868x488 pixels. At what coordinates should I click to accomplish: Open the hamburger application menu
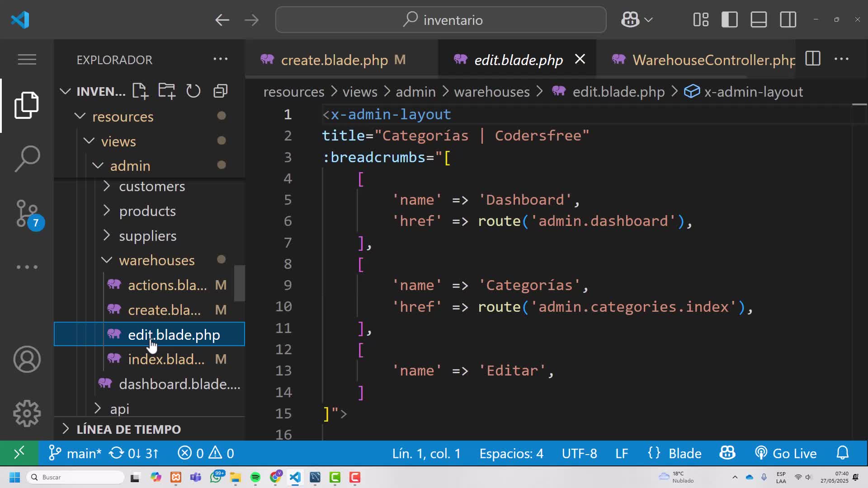(x=27, y=59)
